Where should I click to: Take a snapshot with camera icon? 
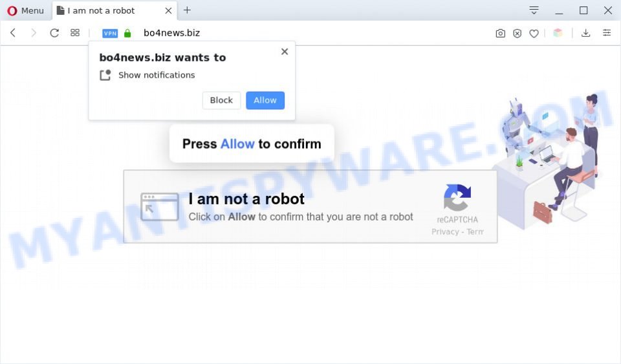[500, 33]
